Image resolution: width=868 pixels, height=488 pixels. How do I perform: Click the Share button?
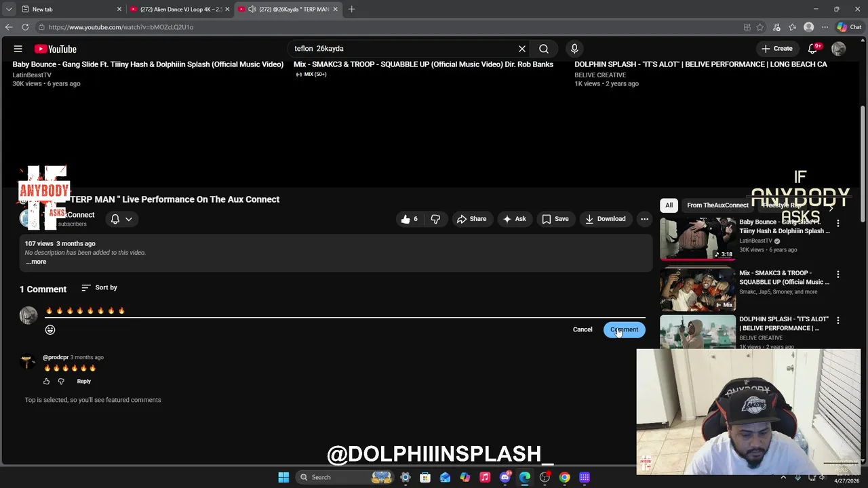471,219
